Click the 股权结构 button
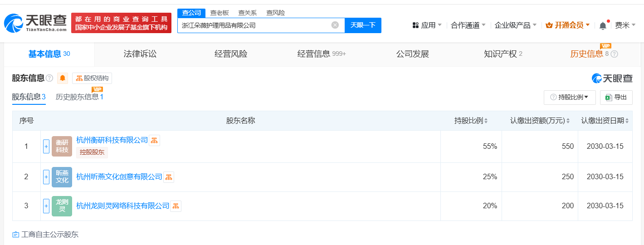Viewport: 644px width, 245px height. [x=92, y=78]
